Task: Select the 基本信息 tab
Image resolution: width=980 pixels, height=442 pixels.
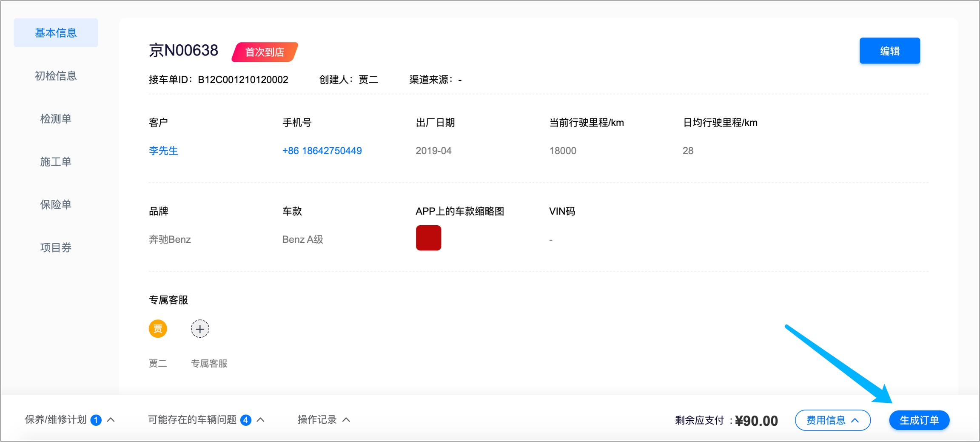Action: click(x=56, y=33)
